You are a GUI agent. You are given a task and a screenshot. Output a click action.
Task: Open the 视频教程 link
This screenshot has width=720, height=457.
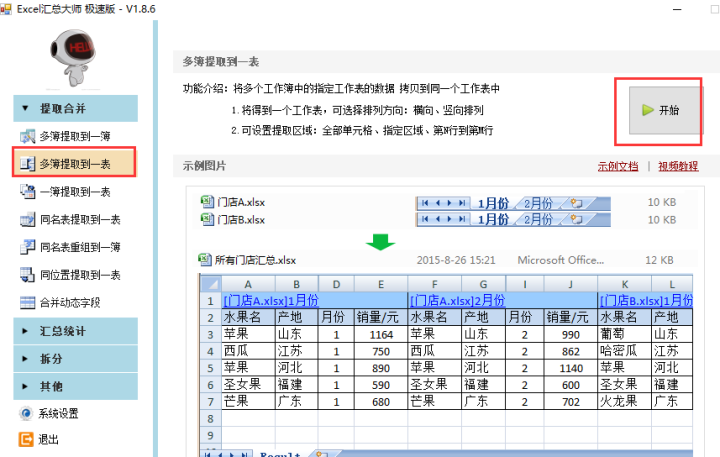[678, 166]
